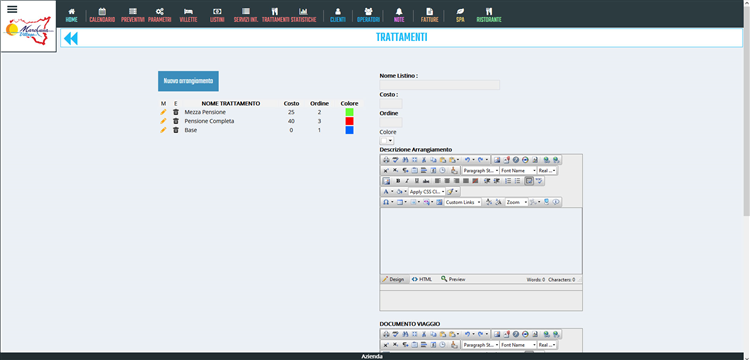Open Operatori in the top navigation
750x360 pixels.
pos(368,15)
